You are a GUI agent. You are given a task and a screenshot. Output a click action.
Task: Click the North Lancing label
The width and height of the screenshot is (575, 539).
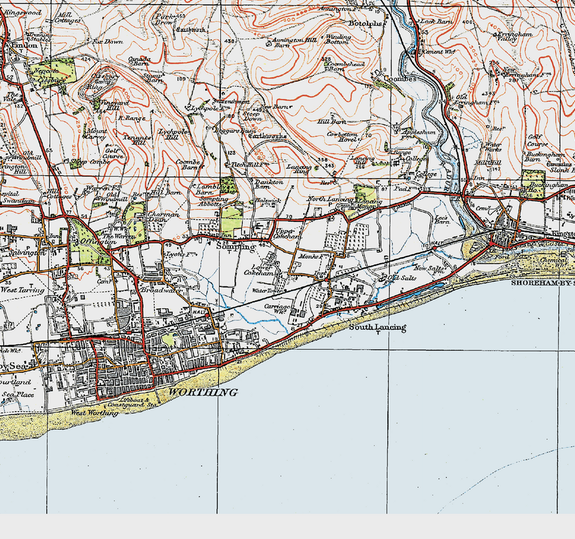(x=330, y=199)
